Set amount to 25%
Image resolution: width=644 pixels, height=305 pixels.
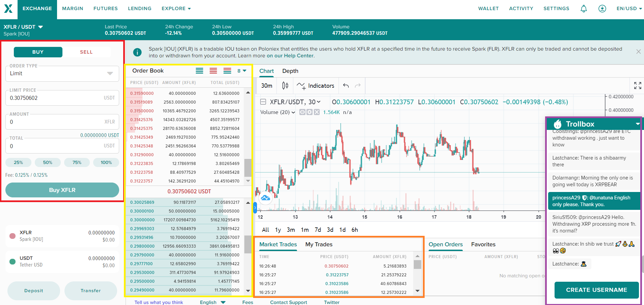[18, 162]
